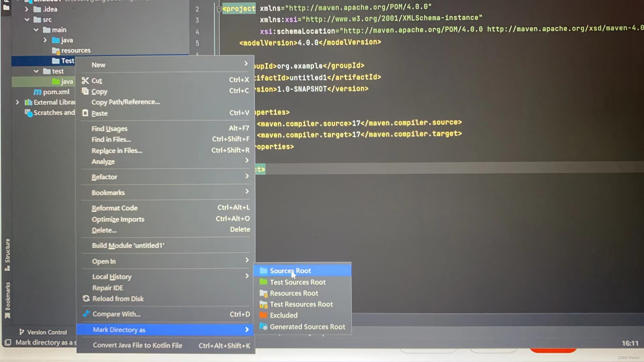Select Sources Root from the submenu
This screenshot has width=644, height=362.
(x=290, y=270)
